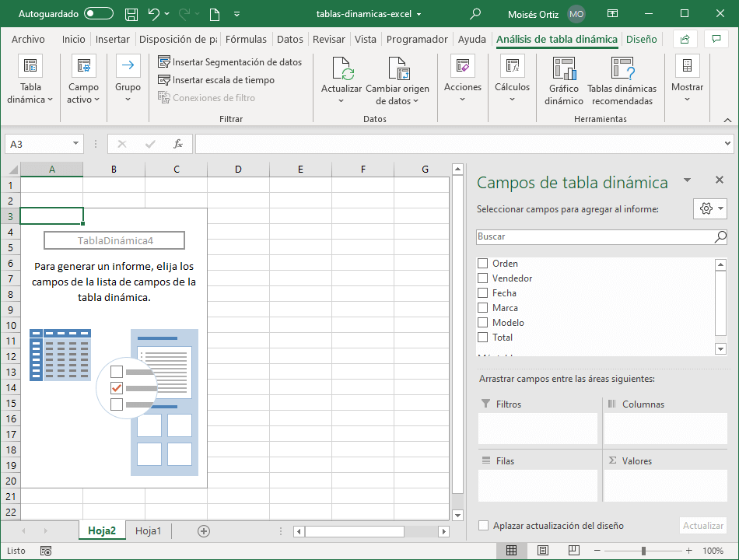Image resolution: width=739 pixels, height=560 pixels.
Task: Click the Actualizar refresh icon
Action: [343, 68]
